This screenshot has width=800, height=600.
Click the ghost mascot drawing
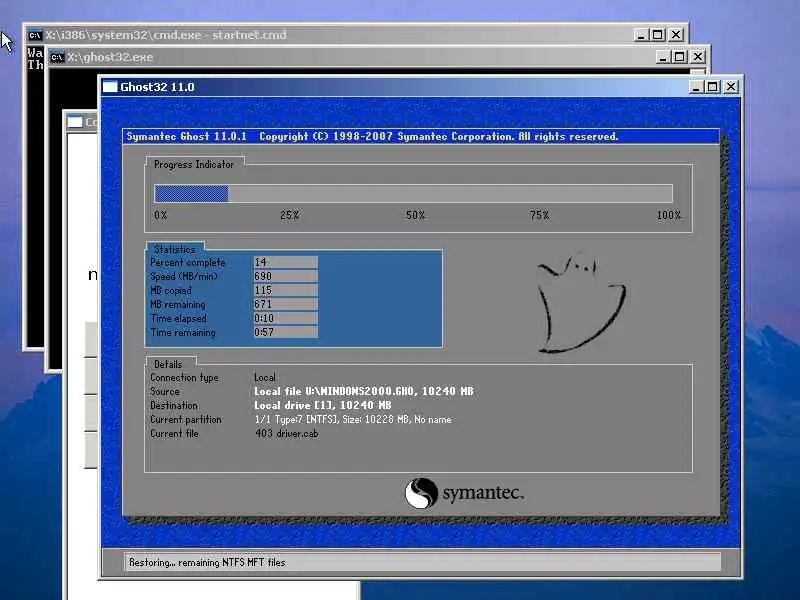581,304
